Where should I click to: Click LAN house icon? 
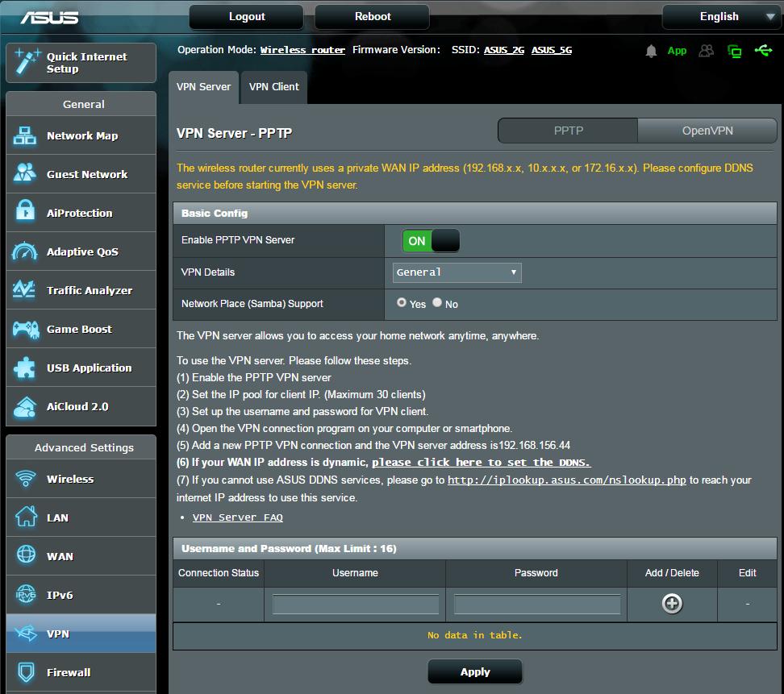[x=26, y=517]
